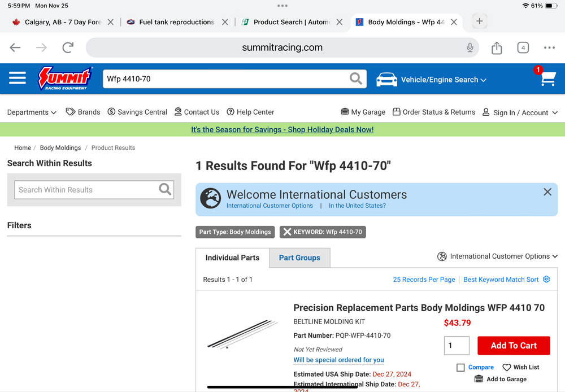565x392 pixels.
Task: Add the item to Wish List
Action: (521, 367)
